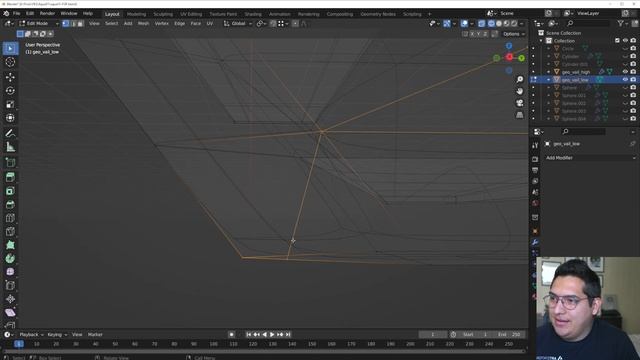Activate the Move tool
The image size is (640, 360).
(10, 77)
